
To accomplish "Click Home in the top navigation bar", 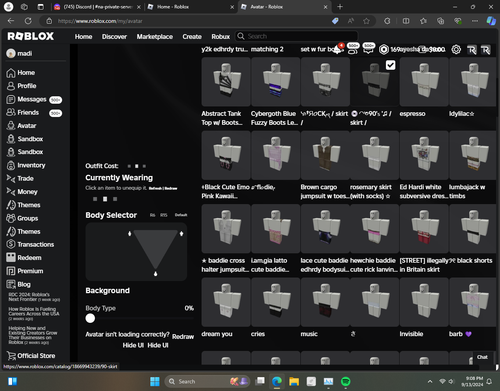I will coord(83,37).
